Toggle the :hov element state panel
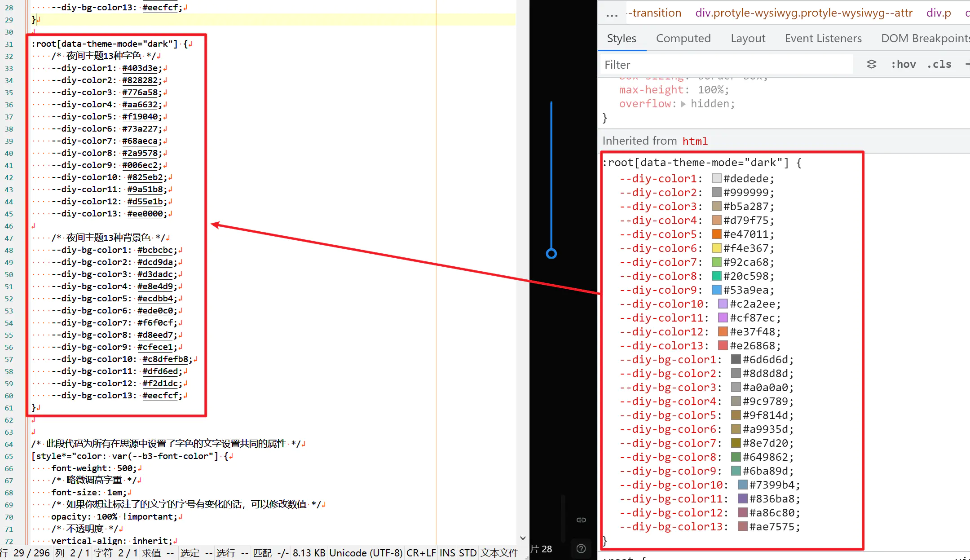This screenshot has width=970, height=560. pyautogui.click(x=904, y=64)
